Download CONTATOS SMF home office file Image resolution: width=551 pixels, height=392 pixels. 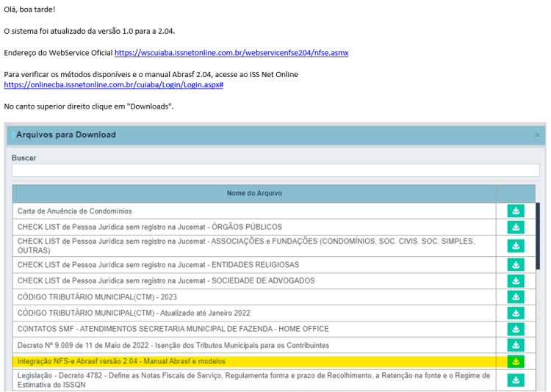516,329
